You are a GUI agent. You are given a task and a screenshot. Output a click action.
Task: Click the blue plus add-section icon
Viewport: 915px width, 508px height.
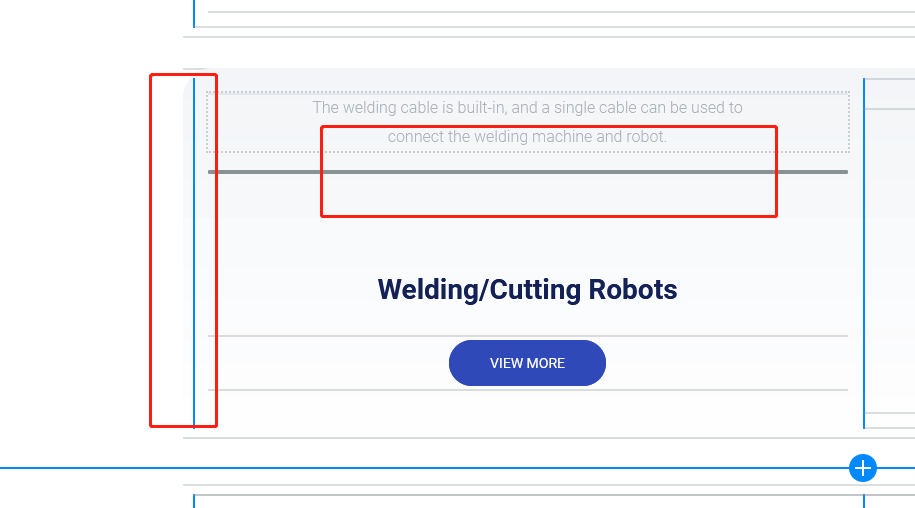[x=863, y=467]
